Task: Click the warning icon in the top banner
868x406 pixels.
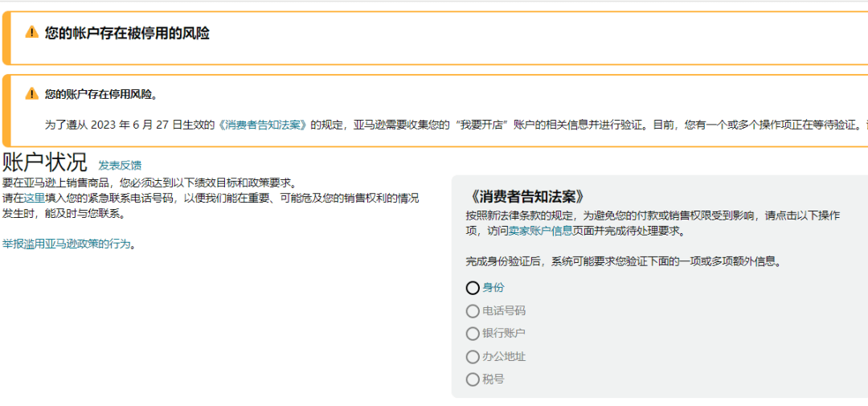Action: click(x=32, y=32)
